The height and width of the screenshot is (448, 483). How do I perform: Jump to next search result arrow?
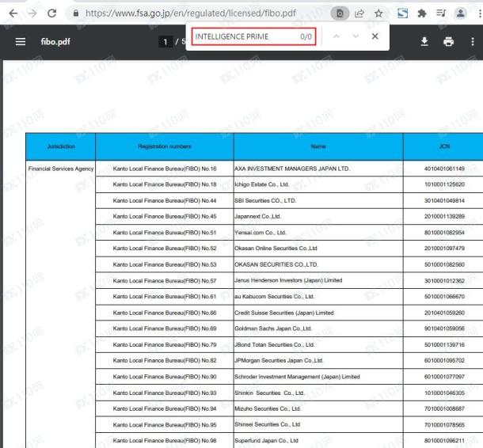coord(356,36)
